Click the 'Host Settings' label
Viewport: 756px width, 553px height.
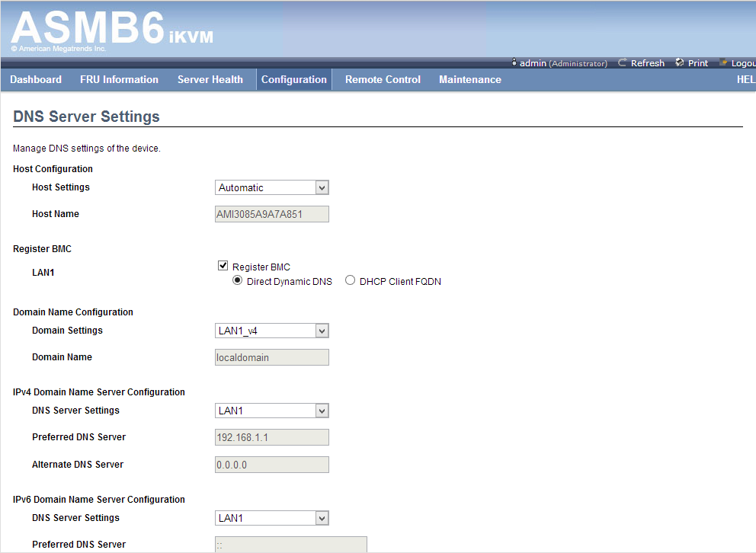click(61, 187)
